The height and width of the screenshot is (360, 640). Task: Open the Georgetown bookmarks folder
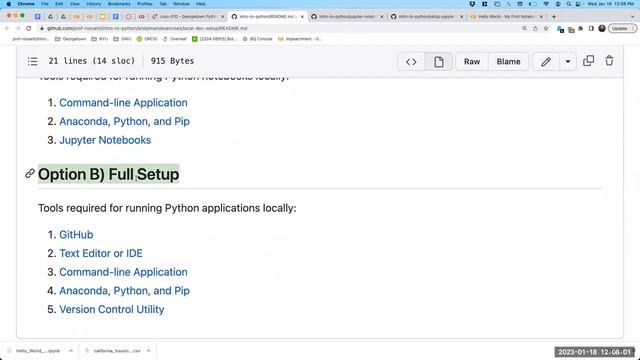click(x=70, y=39)
